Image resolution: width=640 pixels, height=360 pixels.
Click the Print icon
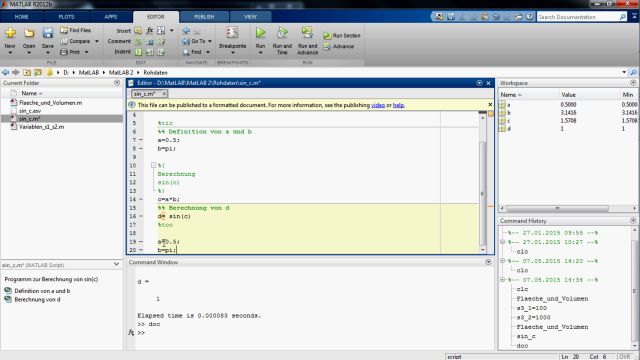(x=64, y=52)
